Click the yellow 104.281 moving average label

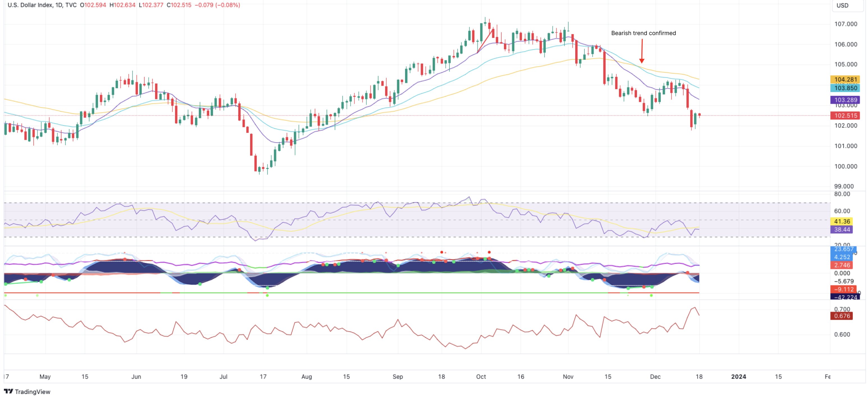pyautogui.click(x=845, y=79)
